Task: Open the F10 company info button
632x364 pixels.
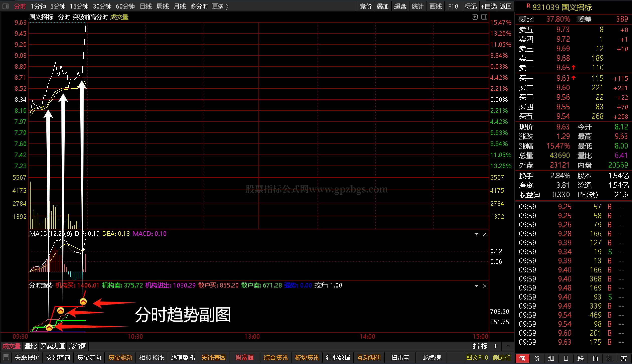Action: [453, 6]
